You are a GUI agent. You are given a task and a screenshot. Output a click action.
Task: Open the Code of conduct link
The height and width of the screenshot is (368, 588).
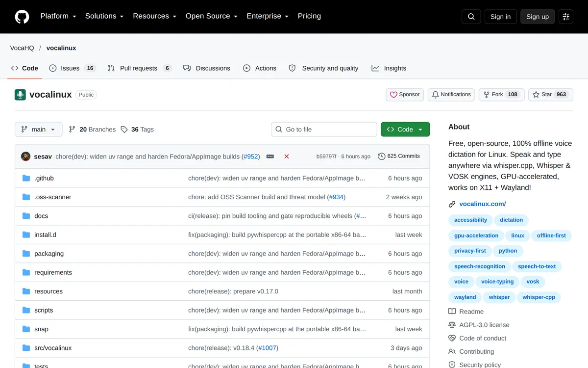pyautogui.click(x=477, y=338)
